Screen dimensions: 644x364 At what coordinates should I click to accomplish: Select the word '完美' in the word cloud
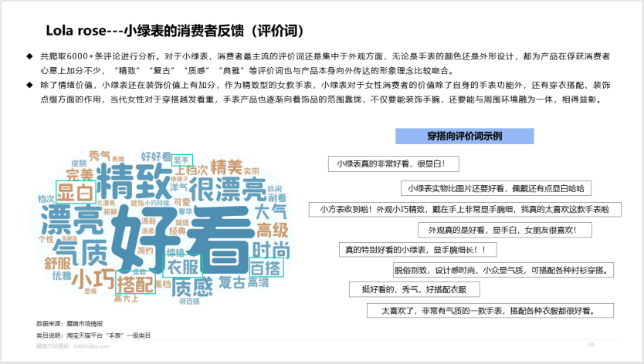pyautogui.click(x=80, y=175)
